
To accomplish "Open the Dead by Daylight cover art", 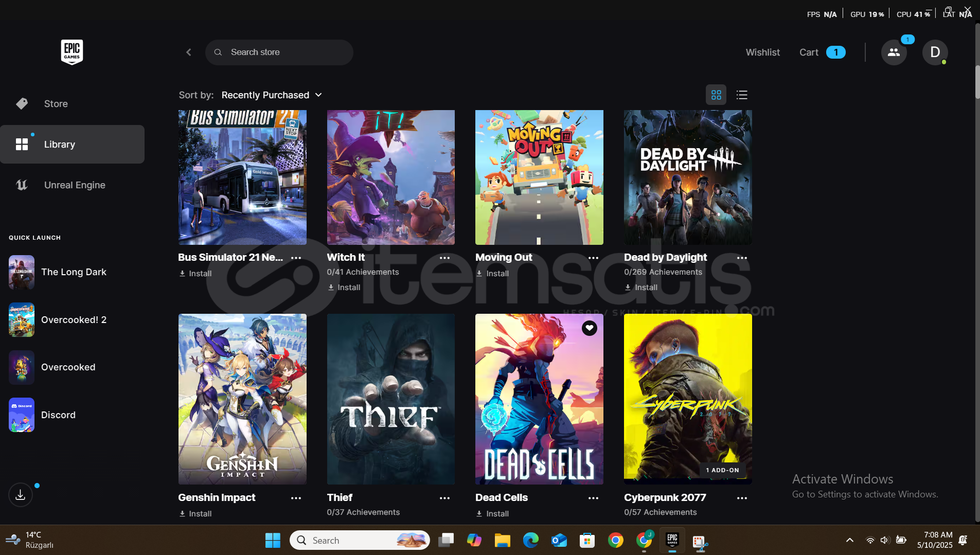I will [688, 177].
